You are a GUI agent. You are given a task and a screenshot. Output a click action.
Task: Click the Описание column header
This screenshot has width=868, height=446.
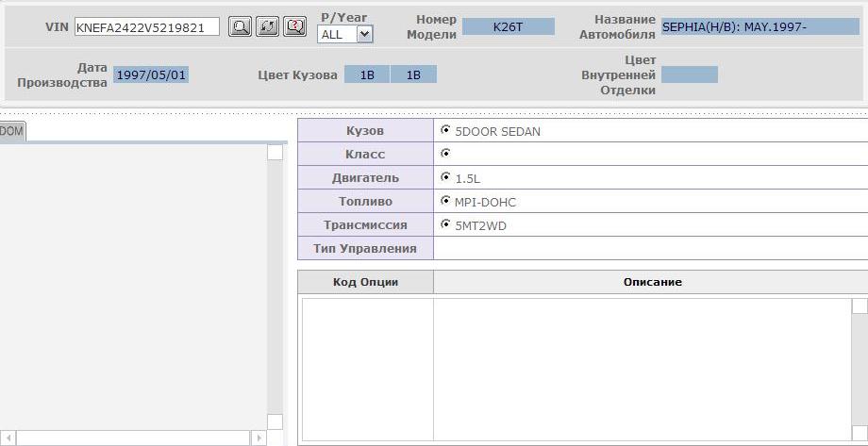(652, 282)
